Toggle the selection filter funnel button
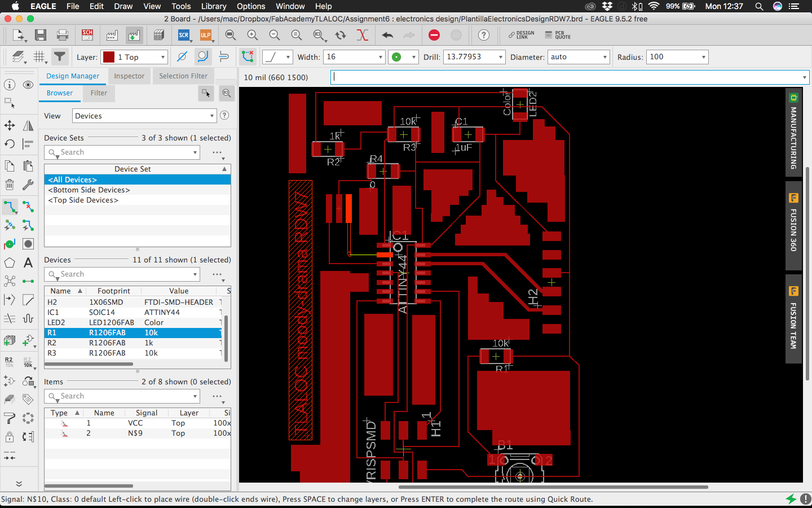The width and height of the screenshot is (812, 508). [x=59, y=56]
